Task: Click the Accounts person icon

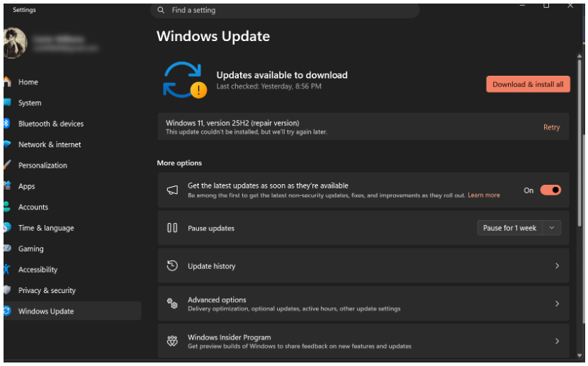Action: 7,207
